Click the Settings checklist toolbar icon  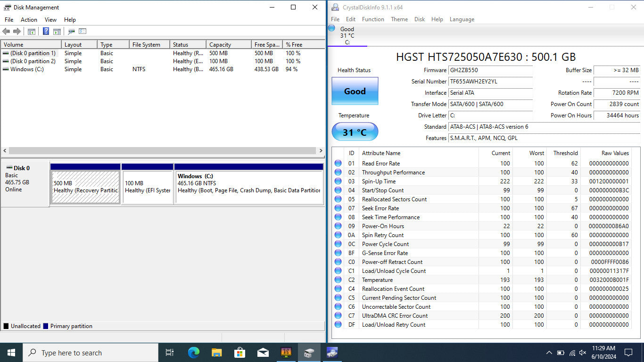(83, 32)
